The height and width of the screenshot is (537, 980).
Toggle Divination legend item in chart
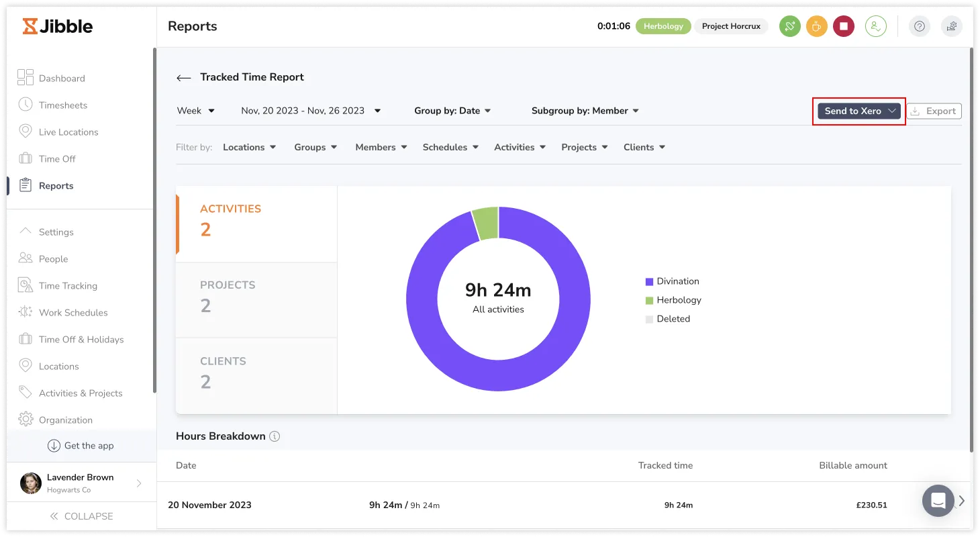click(x=672, y=281)
